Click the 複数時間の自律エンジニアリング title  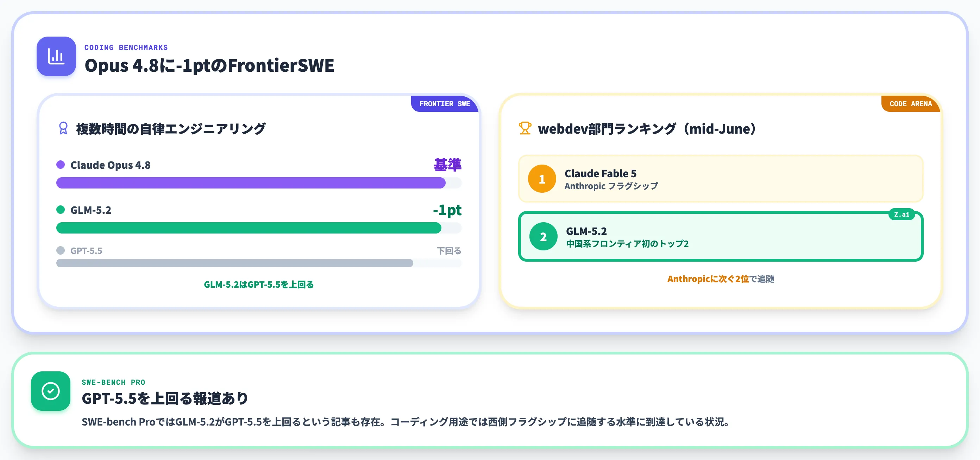pyautogui.click(x=171, y=129)
